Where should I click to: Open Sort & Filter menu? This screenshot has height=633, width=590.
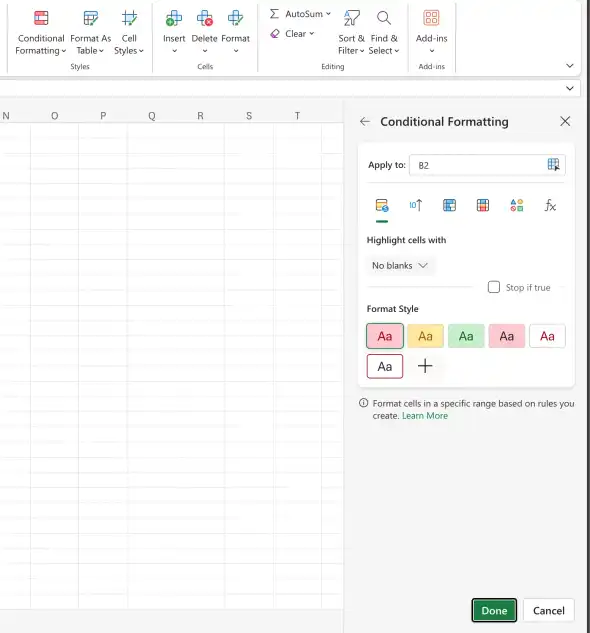(351, 33)
